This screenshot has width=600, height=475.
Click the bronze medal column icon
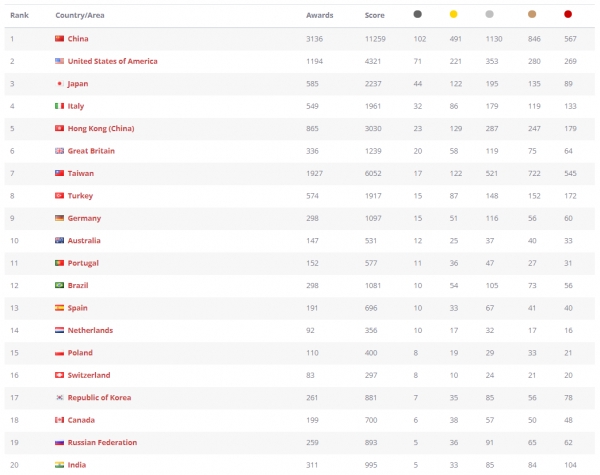click(532, 14)
